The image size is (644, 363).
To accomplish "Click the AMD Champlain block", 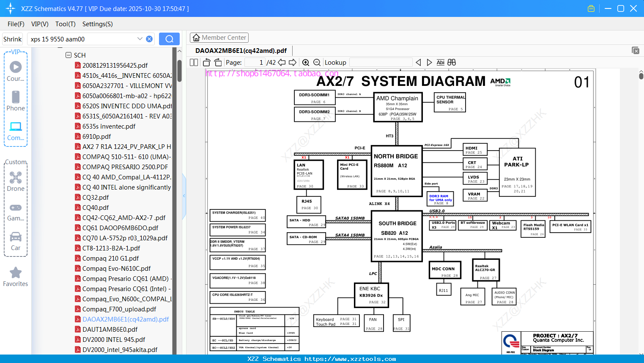I will click(398, 107).
